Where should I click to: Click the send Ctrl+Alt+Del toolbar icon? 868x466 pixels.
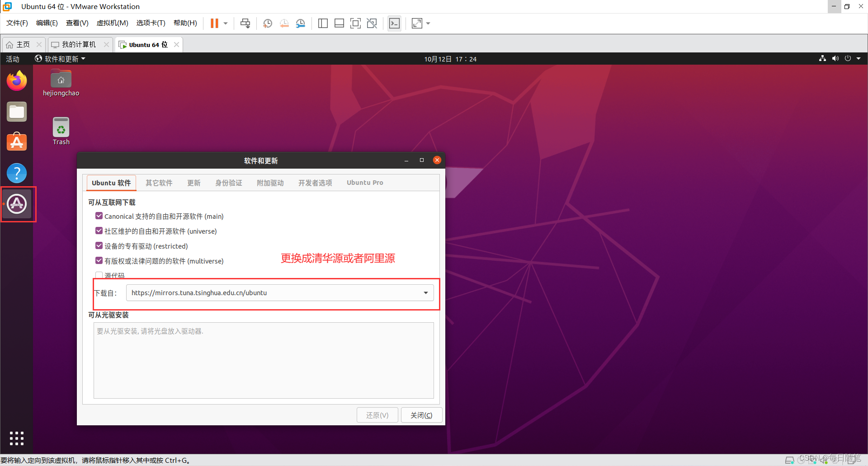pos(245,23)
